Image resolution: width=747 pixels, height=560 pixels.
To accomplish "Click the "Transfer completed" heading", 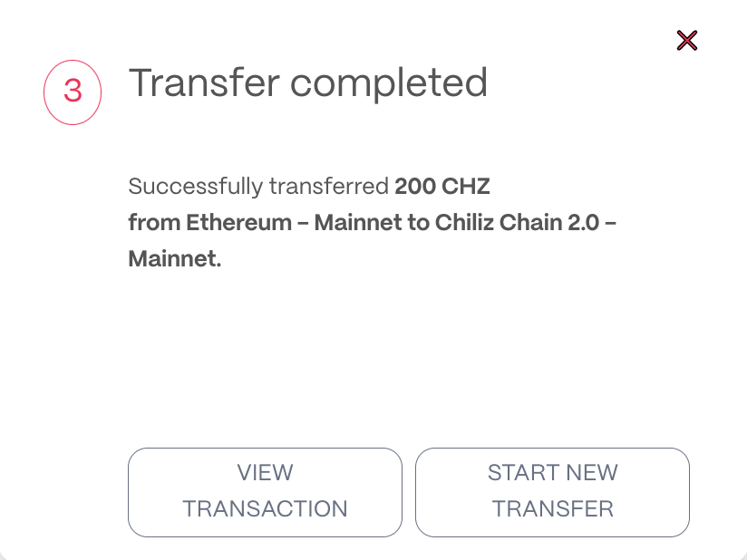I will [307, 83].
